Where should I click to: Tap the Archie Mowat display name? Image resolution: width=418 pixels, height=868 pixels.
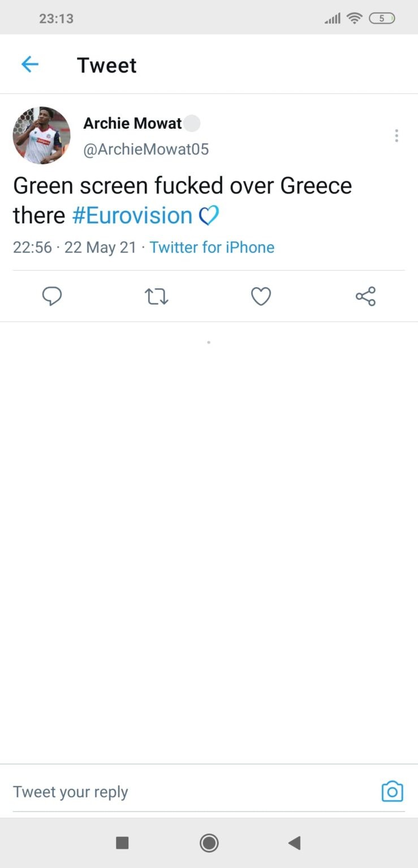point(132,123)
